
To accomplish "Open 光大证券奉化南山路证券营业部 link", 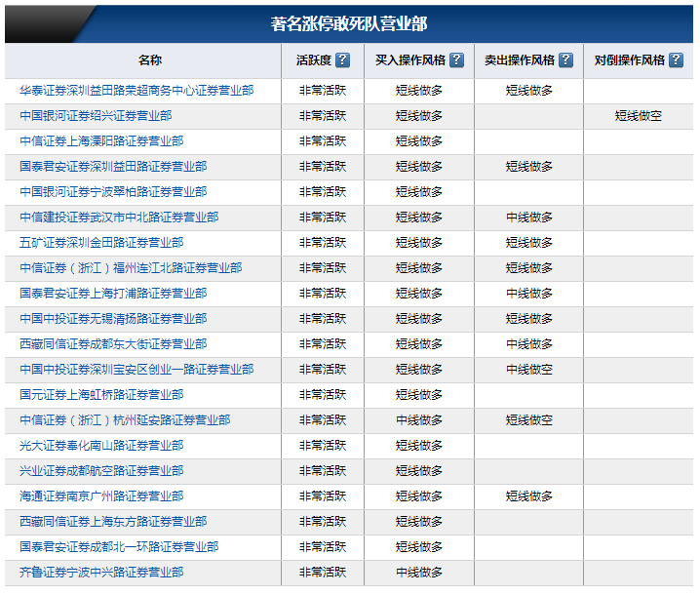I will (x=101, y=446).
